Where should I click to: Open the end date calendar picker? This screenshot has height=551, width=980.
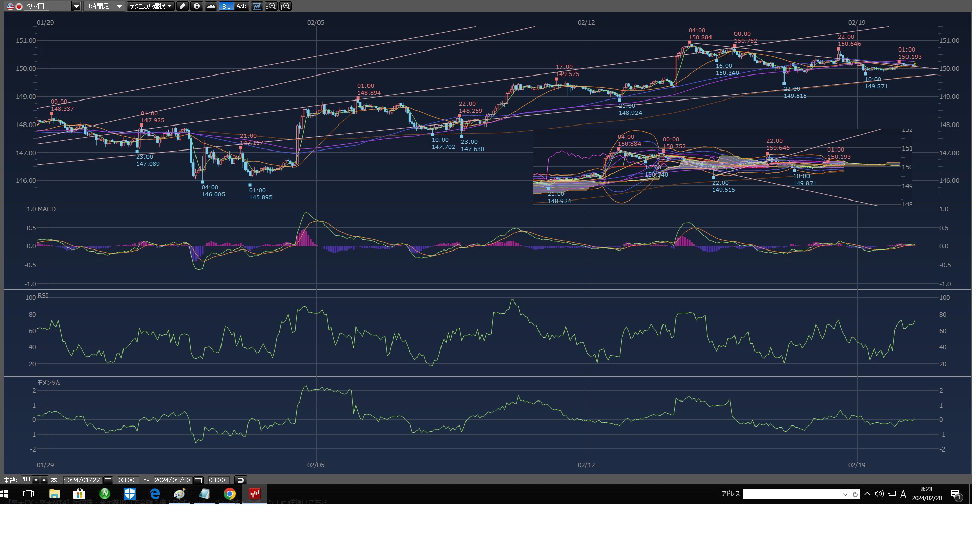point(199,480)
